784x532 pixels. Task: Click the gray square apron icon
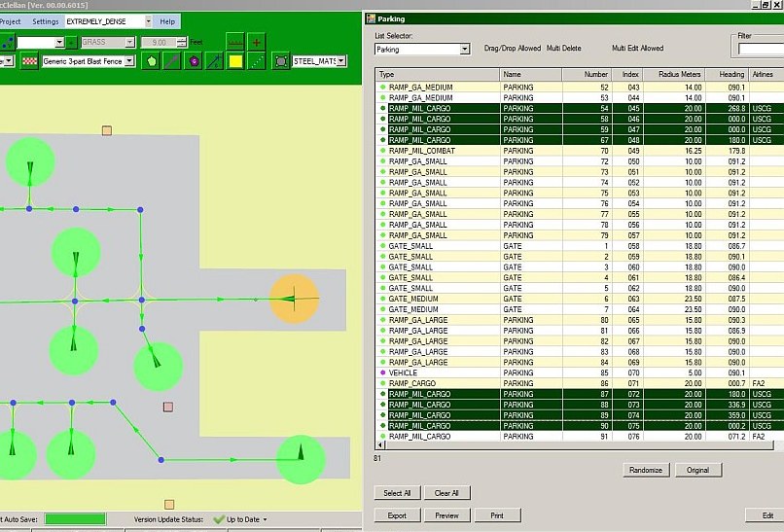coord(281,61)
